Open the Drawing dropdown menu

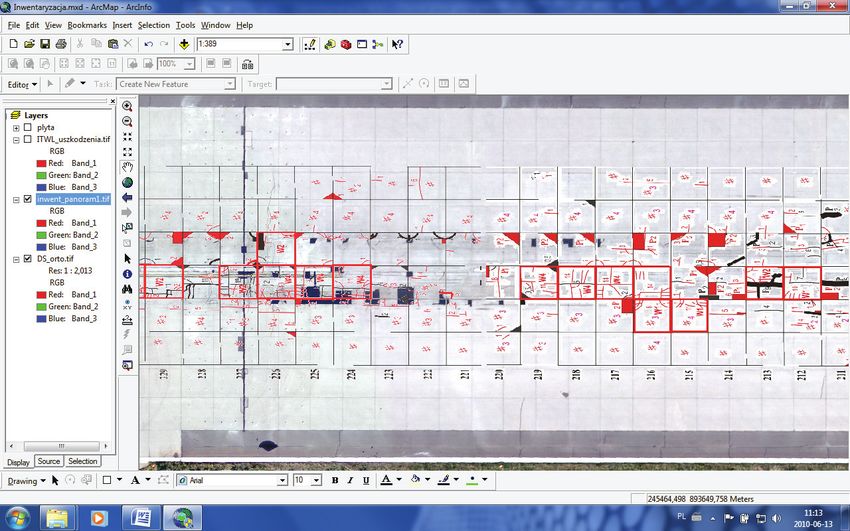(x=26, y=481)
